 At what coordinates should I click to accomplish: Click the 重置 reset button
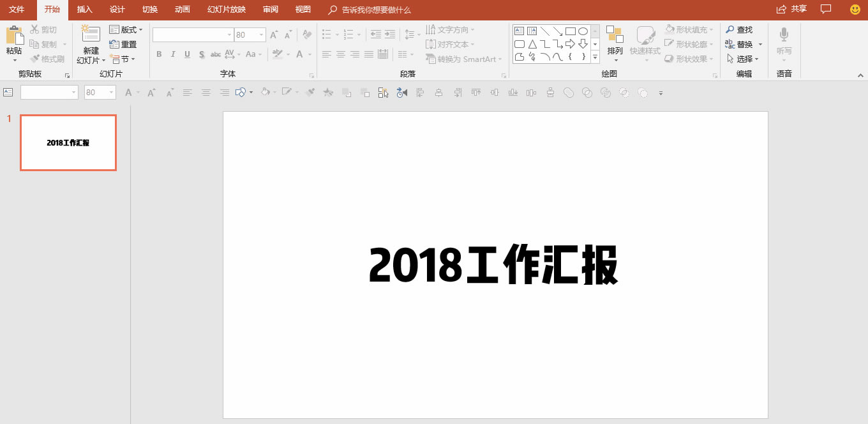pos(124,43)
